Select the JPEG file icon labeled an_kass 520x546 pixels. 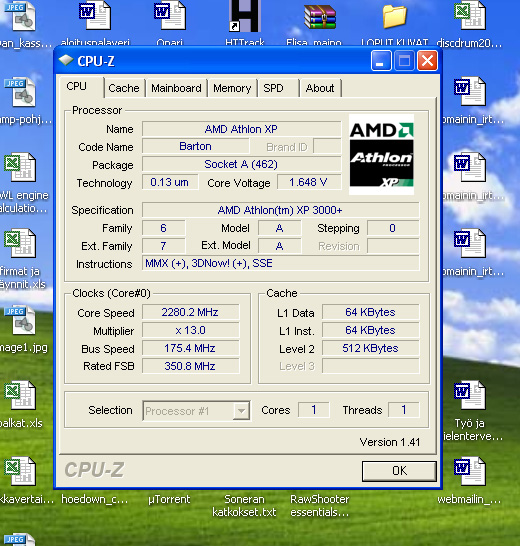20,16
